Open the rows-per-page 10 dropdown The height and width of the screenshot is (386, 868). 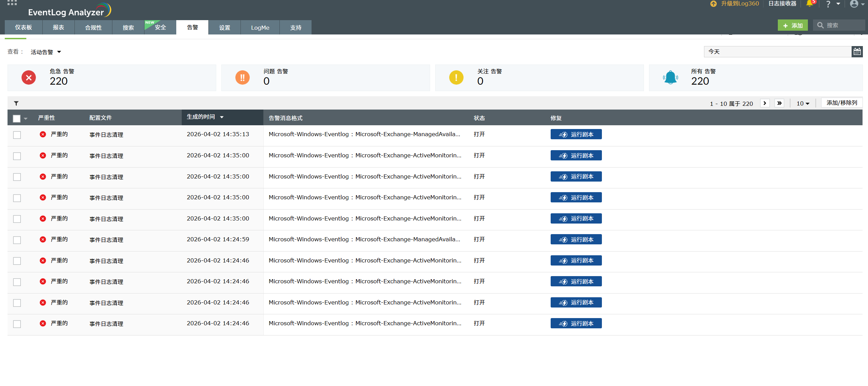tap(803, 103)
